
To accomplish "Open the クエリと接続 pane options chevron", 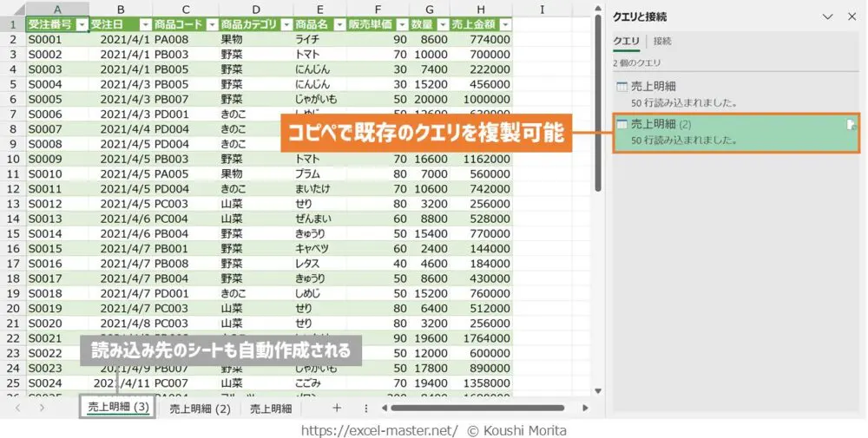I will [827, 16].
